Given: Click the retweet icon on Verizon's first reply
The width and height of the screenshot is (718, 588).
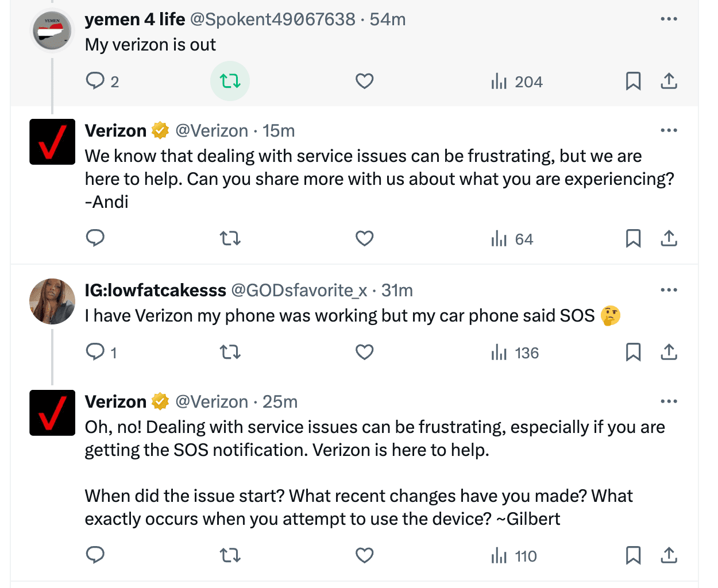Looking at the screenshot, I should pyautogui.click(x=230, y=238).
